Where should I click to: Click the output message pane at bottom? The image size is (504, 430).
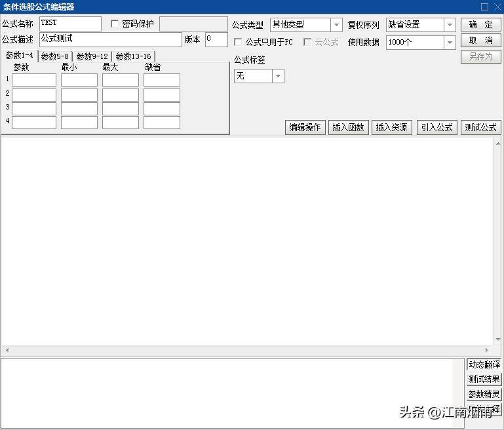[x=232, y=393]
